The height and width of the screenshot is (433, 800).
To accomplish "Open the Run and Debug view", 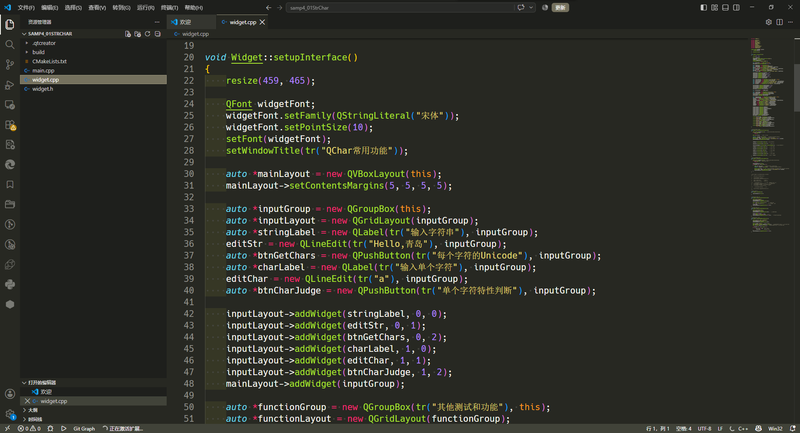I will [10, 85].
